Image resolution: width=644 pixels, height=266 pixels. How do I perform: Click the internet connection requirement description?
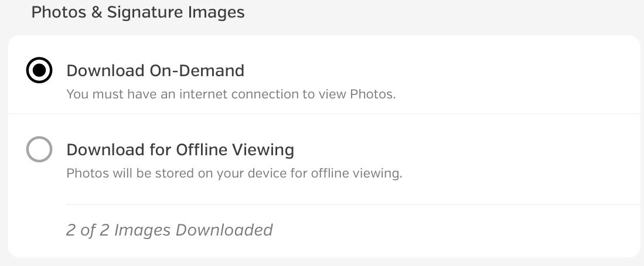[x=231, y=94]
